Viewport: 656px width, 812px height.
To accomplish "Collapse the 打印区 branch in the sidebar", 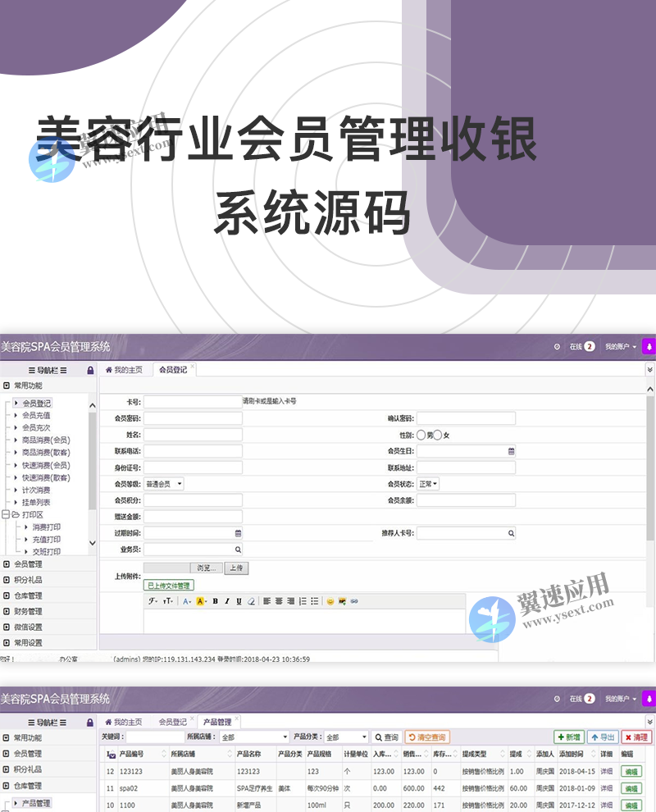I will click(7, 513).
